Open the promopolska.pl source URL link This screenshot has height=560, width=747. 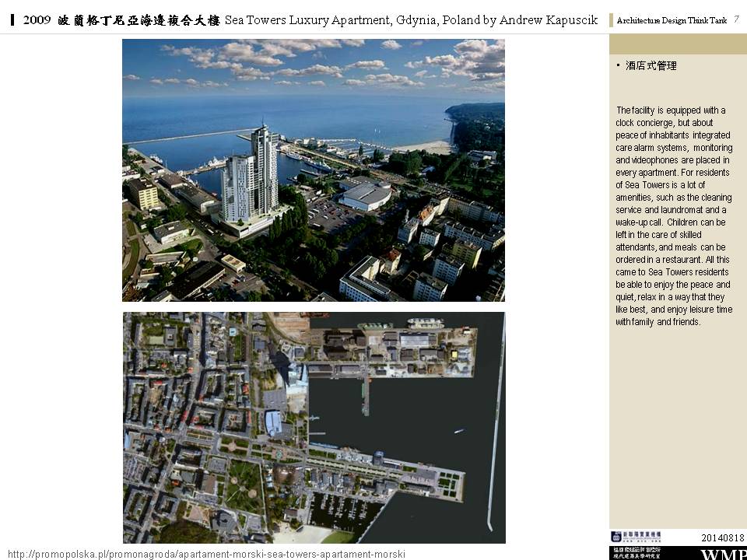[x=205, y=554]
